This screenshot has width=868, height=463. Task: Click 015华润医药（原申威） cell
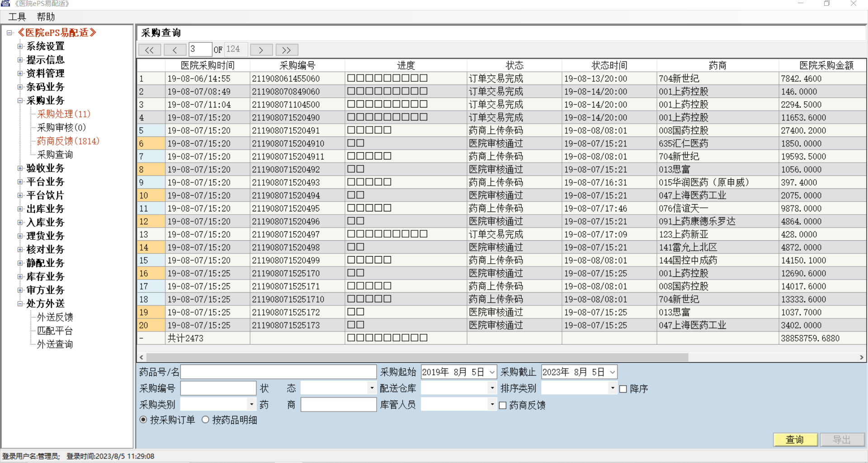click(718, 182)
